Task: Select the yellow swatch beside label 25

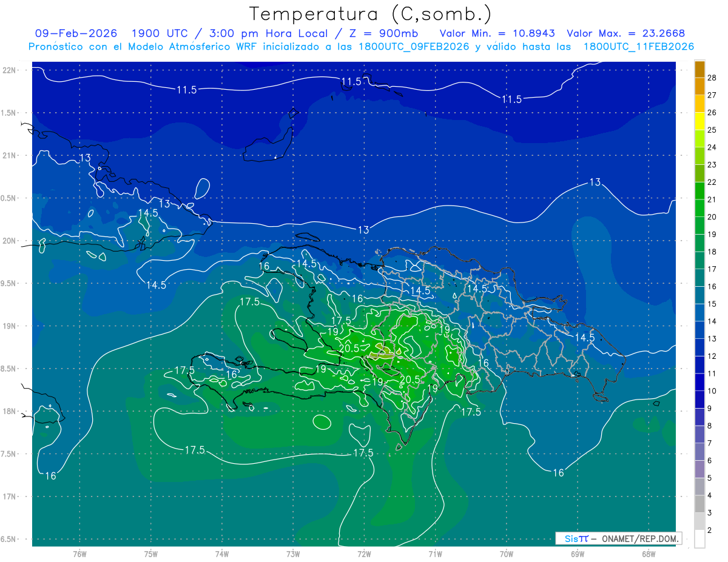Action: tap(699, 121)
